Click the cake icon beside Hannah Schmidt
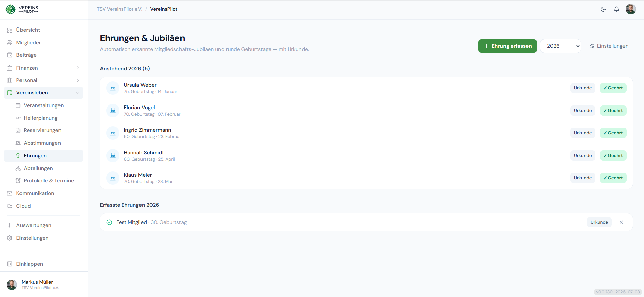The width and height of the screenshot is (644, 297). pyautogui.click(x=113, y=156)
